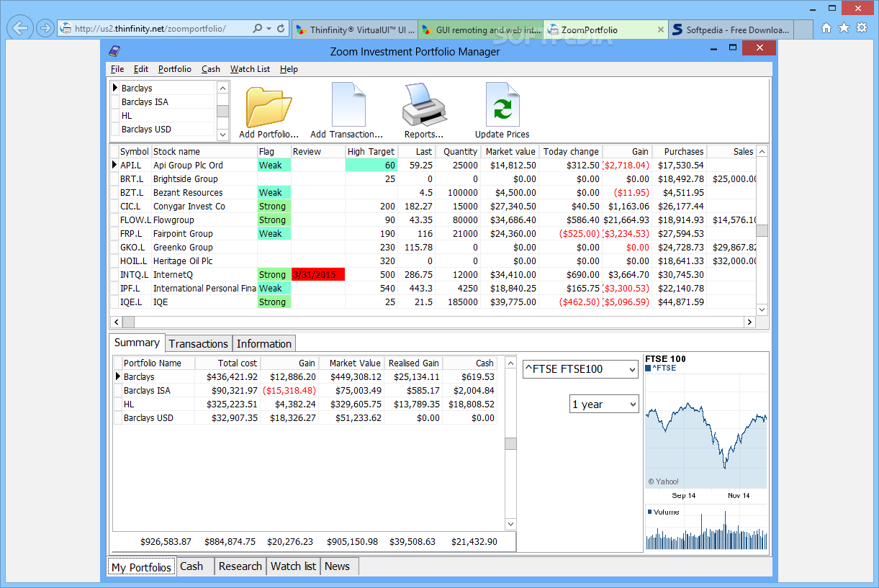
Task: Click the search magnifier in address bar
Action: [258, 29]
